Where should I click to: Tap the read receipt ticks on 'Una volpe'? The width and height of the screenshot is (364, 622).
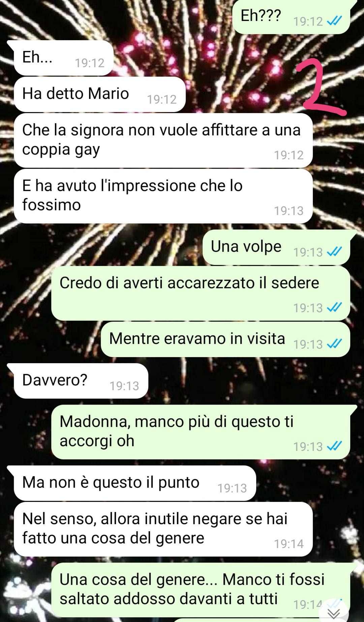(335, 251)
